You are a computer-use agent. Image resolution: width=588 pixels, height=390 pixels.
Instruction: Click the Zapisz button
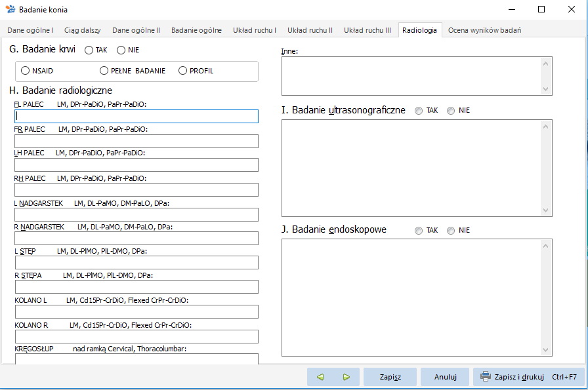pos(390,377)
